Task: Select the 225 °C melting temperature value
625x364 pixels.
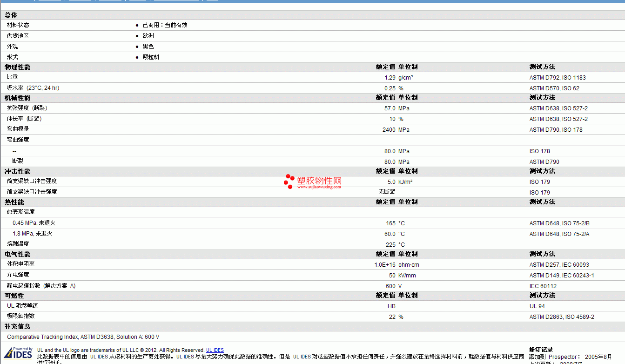Action: point(395,245)
